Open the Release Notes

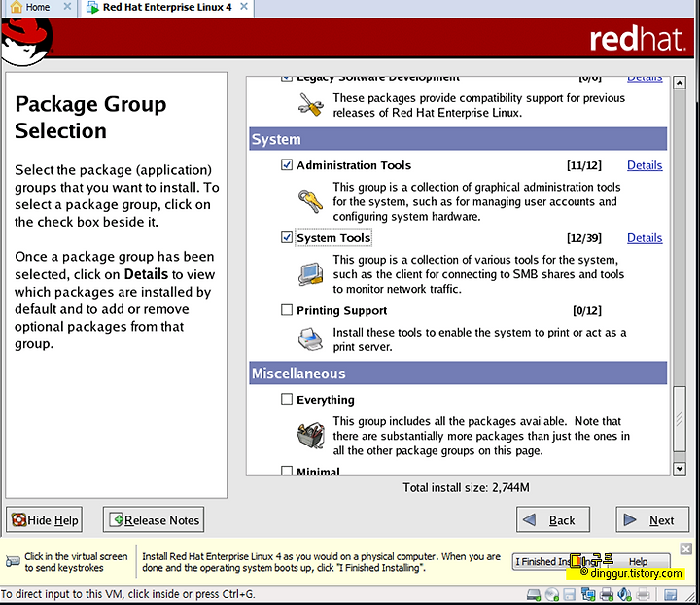(154, 519)
